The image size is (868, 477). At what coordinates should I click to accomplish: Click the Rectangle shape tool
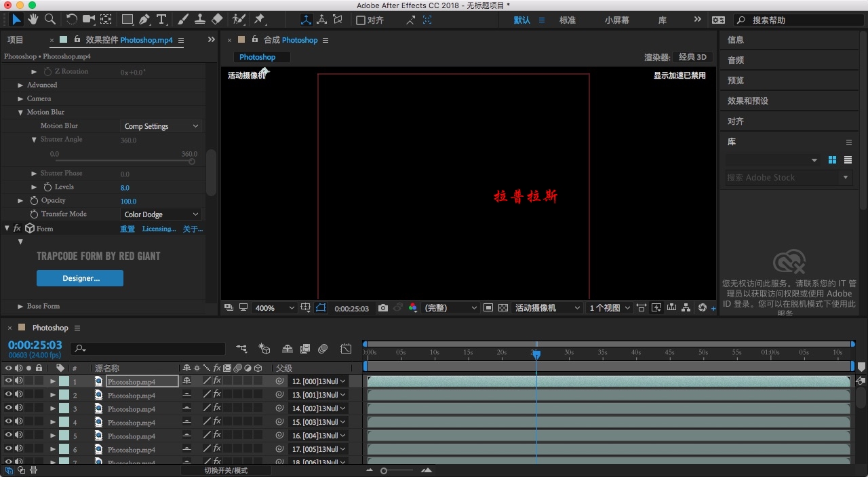pyautogui.click(x=127, y=20)
